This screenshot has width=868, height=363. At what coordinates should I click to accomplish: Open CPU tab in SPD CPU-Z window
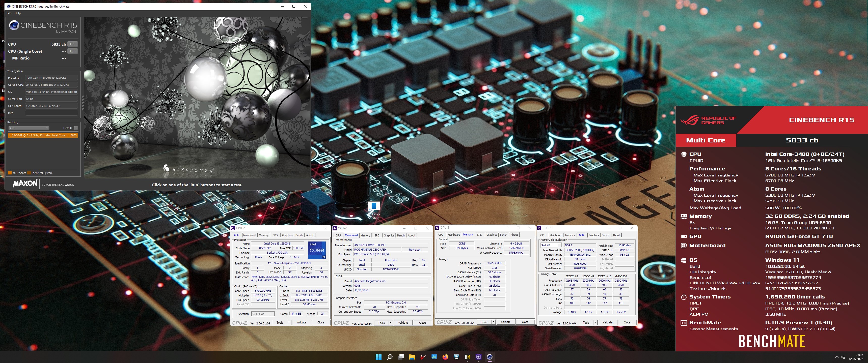[542, 235]
